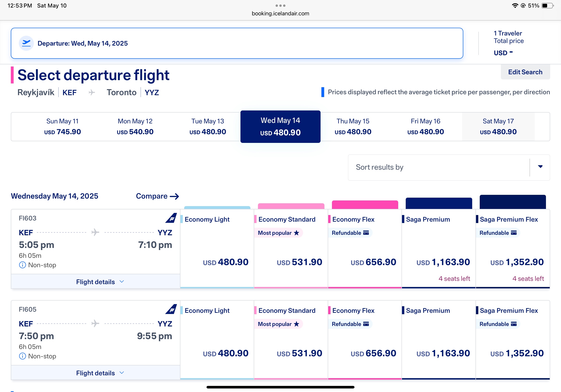The height and width of the screenshot is (392, 561).
Task: Switch to the Sun May 11 date tab
Action: (62, 127)
